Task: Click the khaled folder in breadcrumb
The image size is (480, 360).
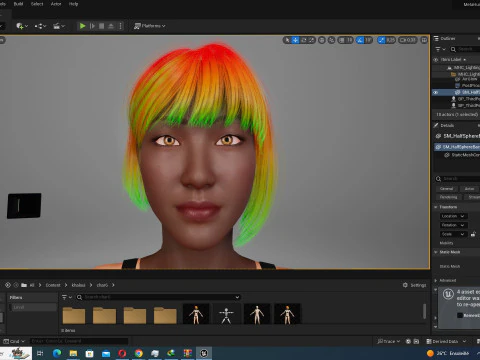Action: [x=78, y=285]
